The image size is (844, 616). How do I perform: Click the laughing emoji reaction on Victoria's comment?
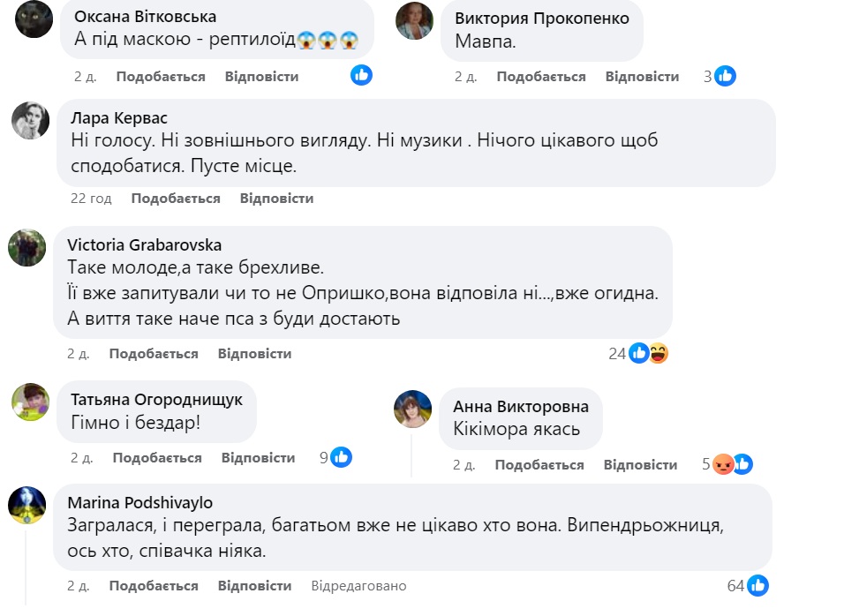click(x=659, y=352)
